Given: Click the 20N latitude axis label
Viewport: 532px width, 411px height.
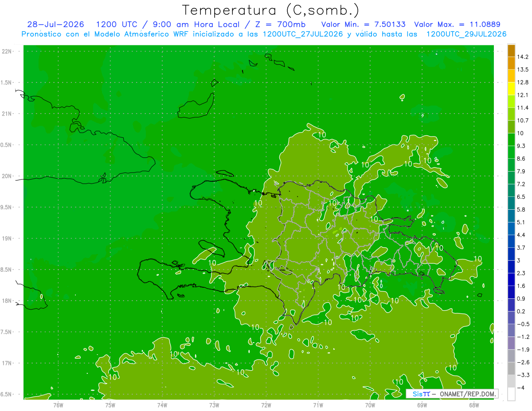Looking at the screenshot, I should (x=8, y=176).
